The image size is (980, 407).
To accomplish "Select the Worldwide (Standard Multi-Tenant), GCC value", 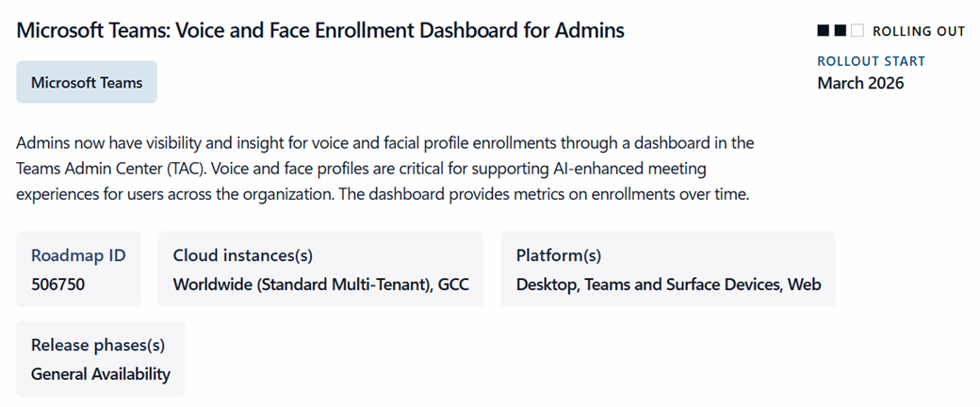I will click(320, 284).
